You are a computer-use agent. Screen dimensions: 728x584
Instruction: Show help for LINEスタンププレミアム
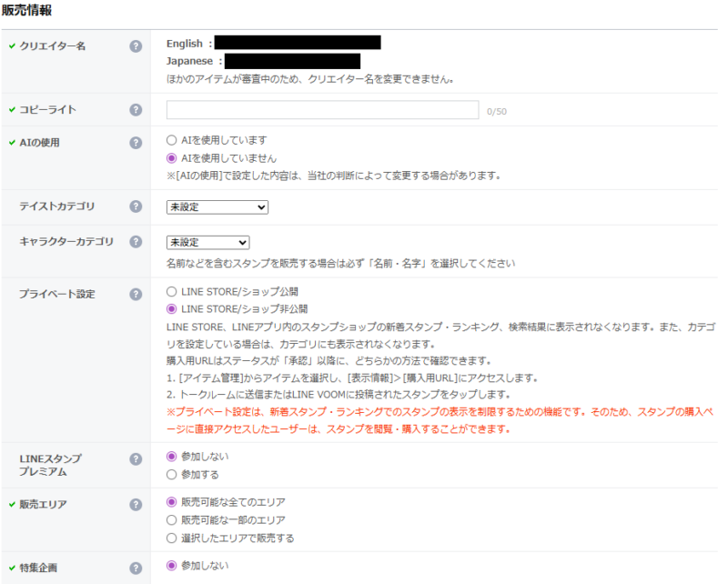(136, 460)
